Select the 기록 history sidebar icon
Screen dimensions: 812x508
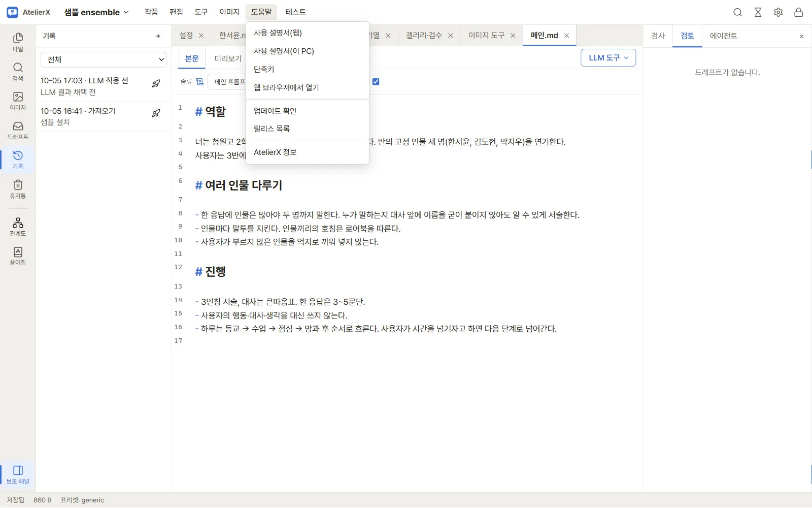(18, 160)
